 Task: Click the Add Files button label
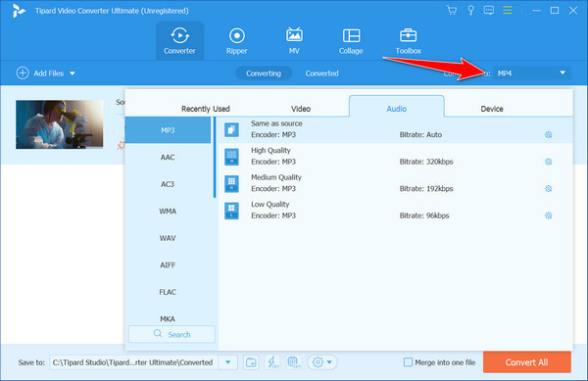coord(48,73)
